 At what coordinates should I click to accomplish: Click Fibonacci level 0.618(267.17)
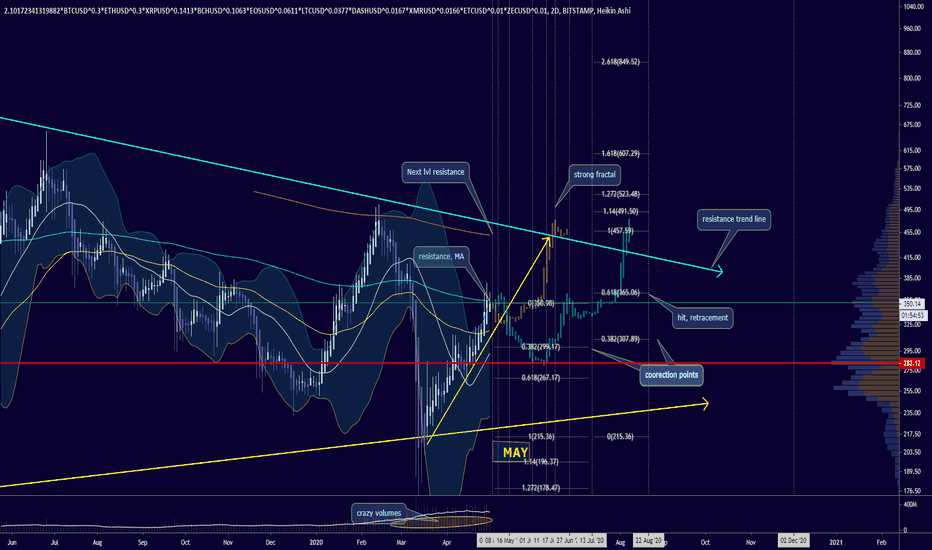point(541,378)
